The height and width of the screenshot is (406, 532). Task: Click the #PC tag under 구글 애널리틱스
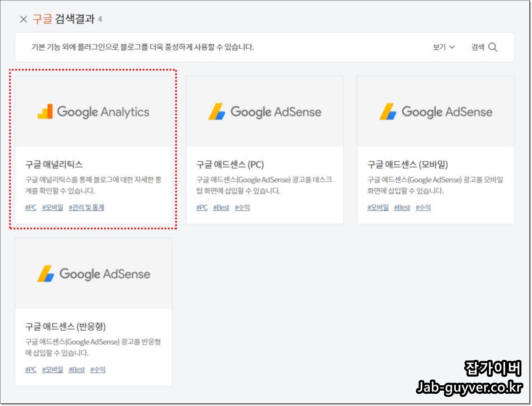click(x=31, y=207)
